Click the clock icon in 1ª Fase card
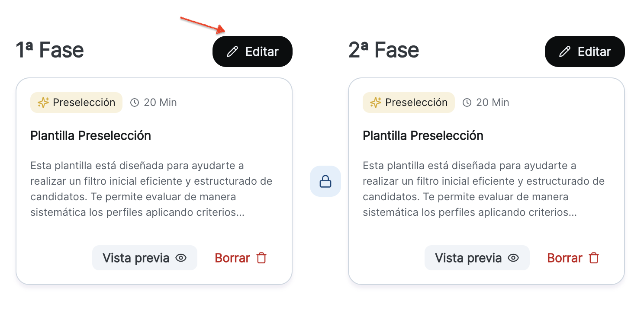 click(x=135, y=103)
